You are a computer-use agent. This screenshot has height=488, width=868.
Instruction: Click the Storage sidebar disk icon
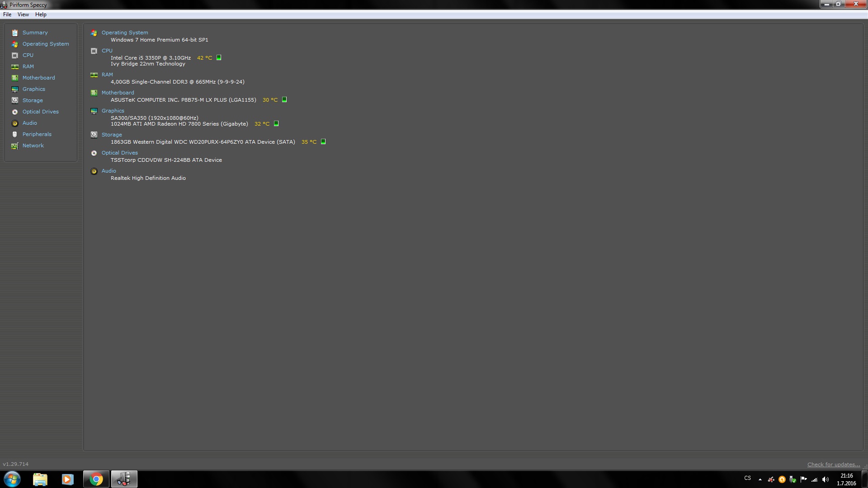15,100
